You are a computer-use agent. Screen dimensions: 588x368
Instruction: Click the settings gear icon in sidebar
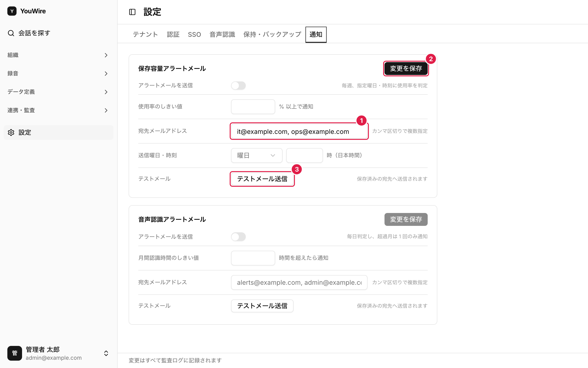[x=11, y=132]
